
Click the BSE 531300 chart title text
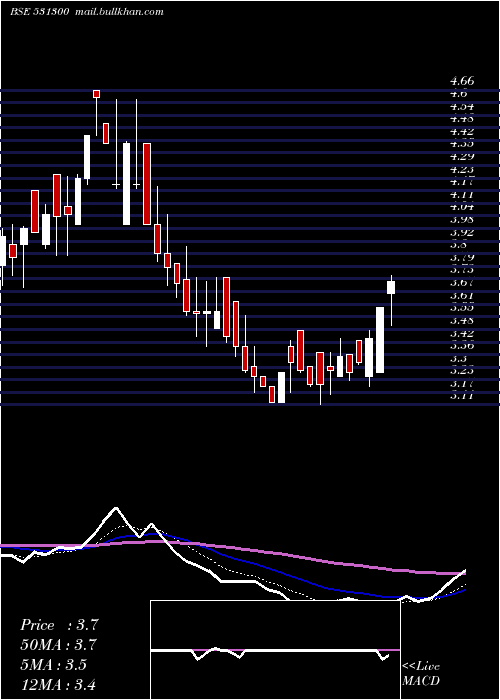40,12
